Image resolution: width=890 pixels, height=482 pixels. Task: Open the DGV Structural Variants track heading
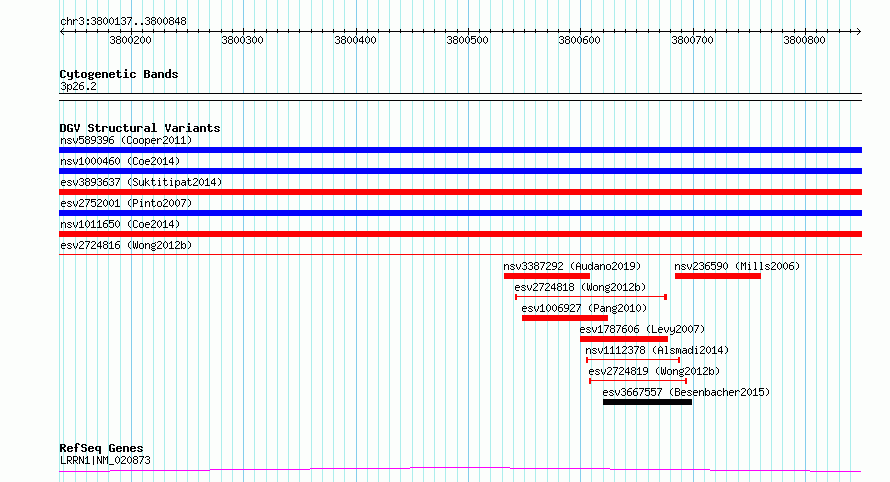click(x=140, y=128)
